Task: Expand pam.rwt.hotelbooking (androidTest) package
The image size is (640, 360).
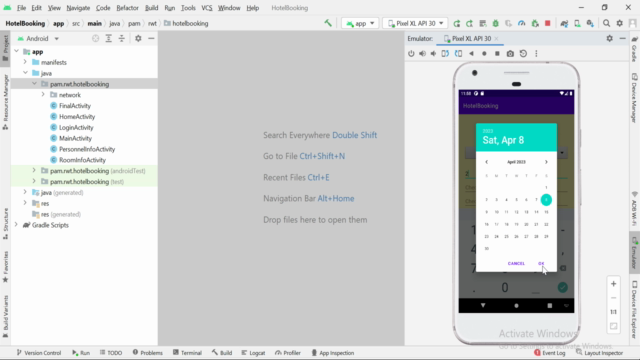Action: (34, 171)
